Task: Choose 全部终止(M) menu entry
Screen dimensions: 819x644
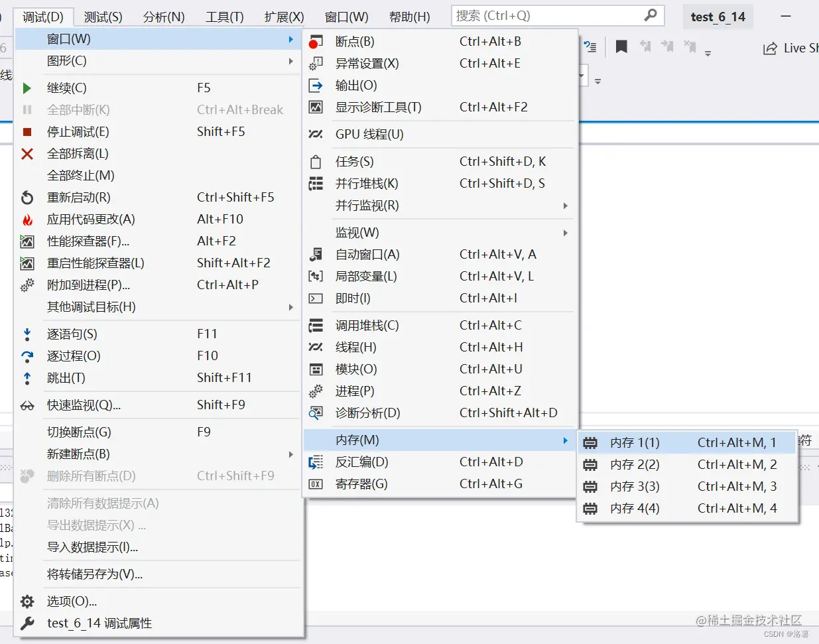Action: pyautogui.click(x=158, y=176)
